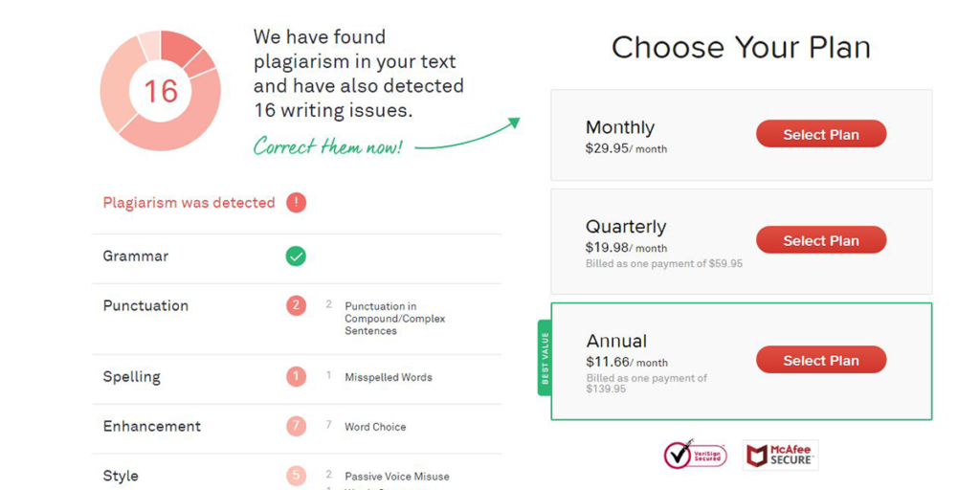Select the Quarterly plan button
980x490 pixels.
(x=820, y=241)
